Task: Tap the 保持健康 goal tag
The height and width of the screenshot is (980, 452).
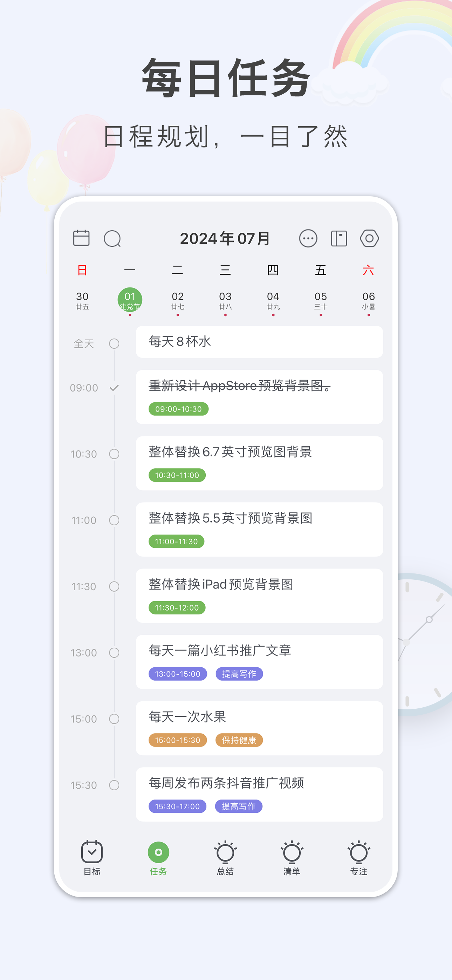Action: pyautogui.click(x=239, y=740)
